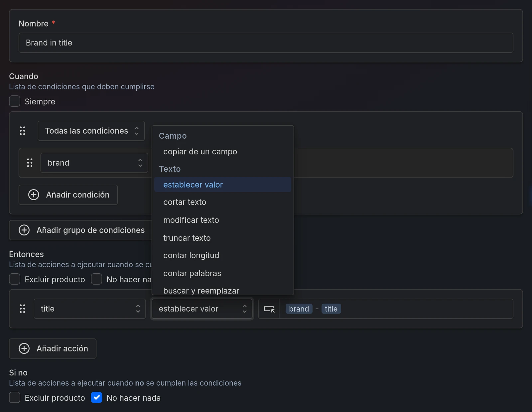Pick contar palabras option
This screenshot has height=412, width=532.
click(223, 273)
